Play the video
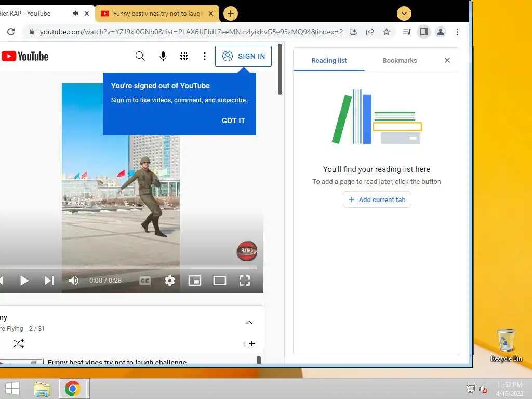532x399 pixels. [24, 281]
